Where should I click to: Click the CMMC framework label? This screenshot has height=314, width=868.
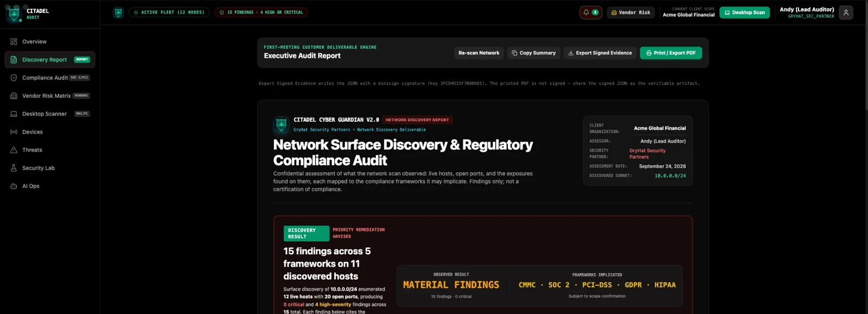tap(527, 285)
